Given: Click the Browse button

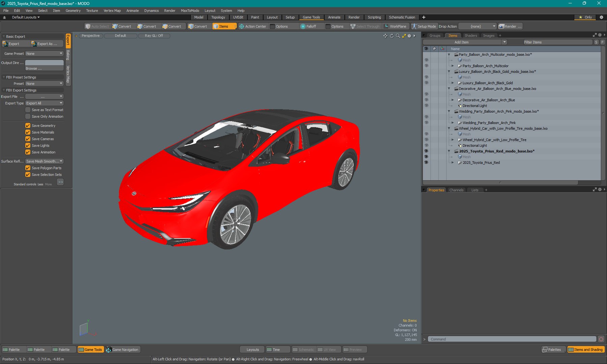Looking at the screenshot, I should (x=45, y=68).
